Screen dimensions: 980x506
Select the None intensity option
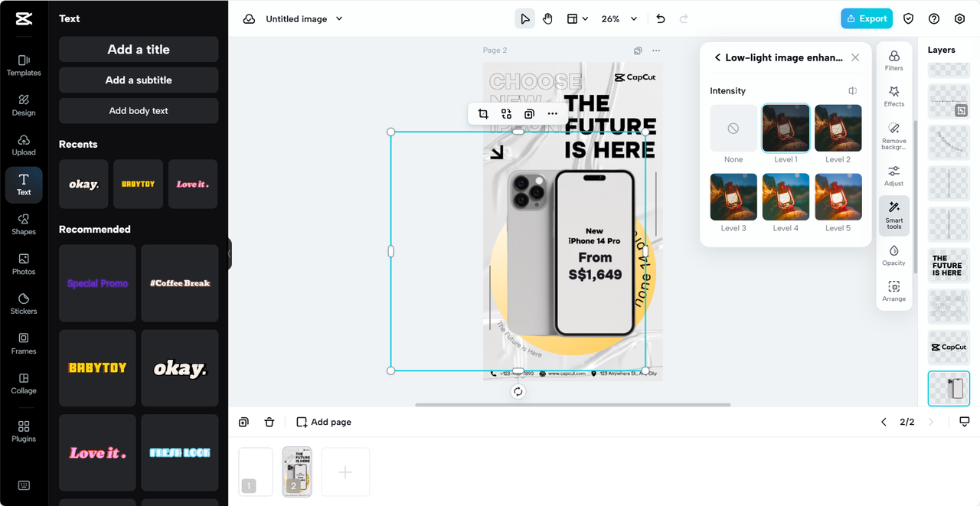pyautogui.click(x=733, y=128)
